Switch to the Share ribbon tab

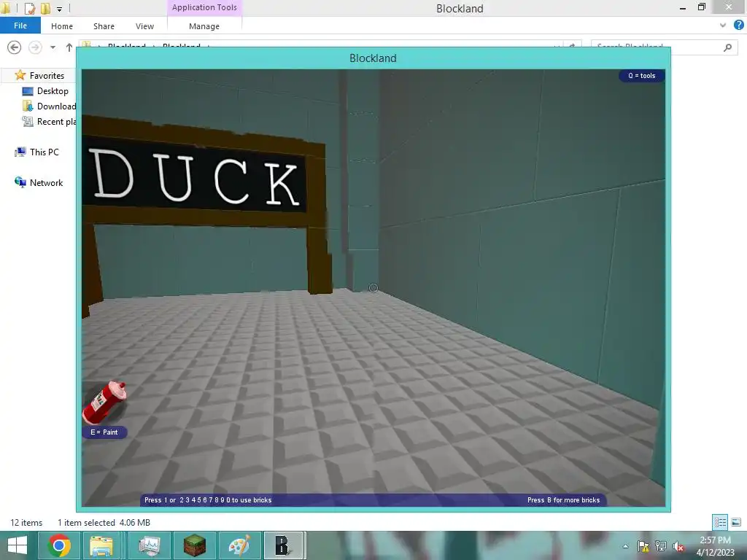(x=104, y=26)
